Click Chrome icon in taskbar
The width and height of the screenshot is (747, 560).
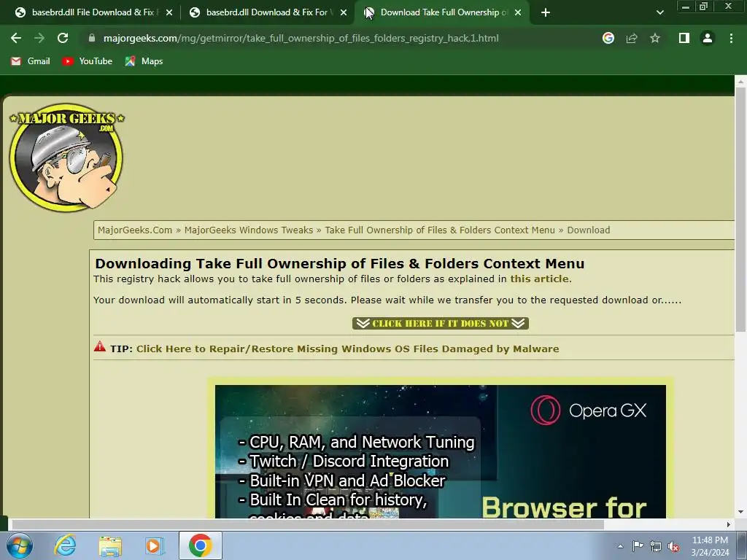tap(200, 545)
